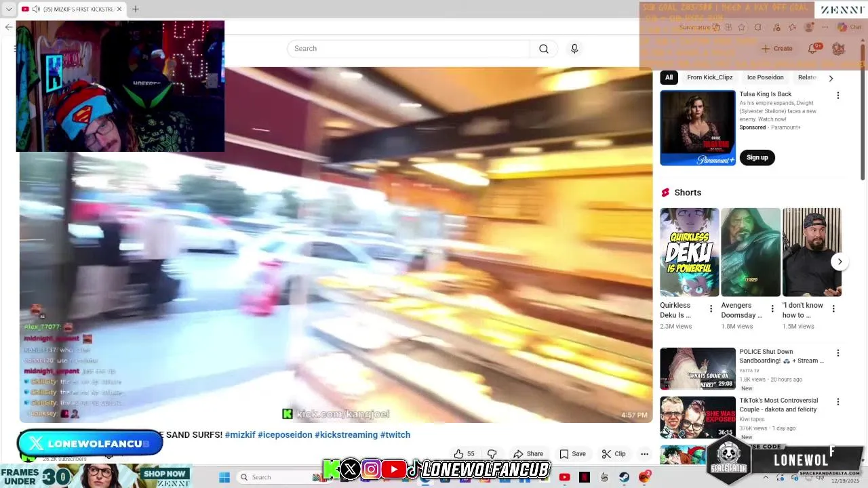
Task: Open options for POLICE Shut Down video
Action: [x=837, y=353]
